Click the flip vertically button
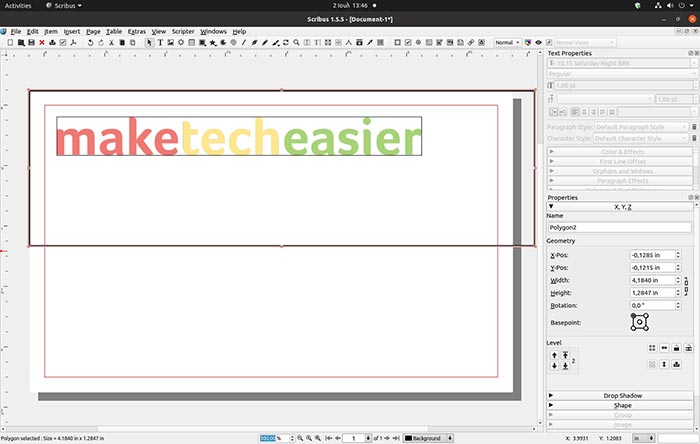 [664, 365]
